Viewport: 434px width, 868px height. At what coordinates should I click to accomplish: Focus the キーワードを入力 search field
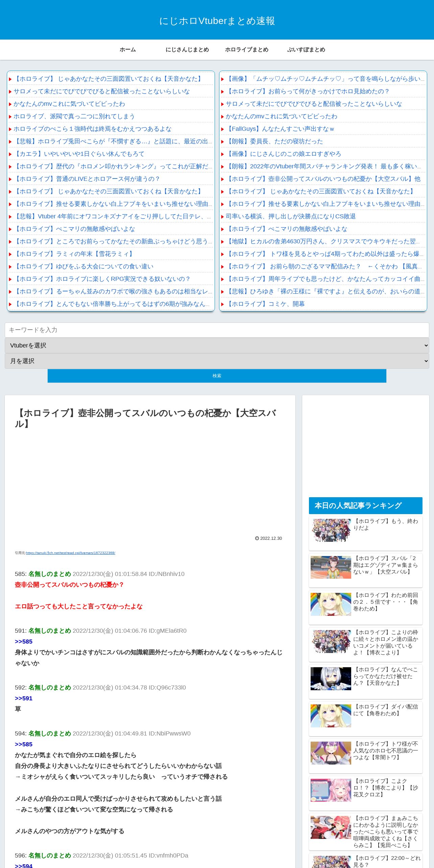(217, 330)
